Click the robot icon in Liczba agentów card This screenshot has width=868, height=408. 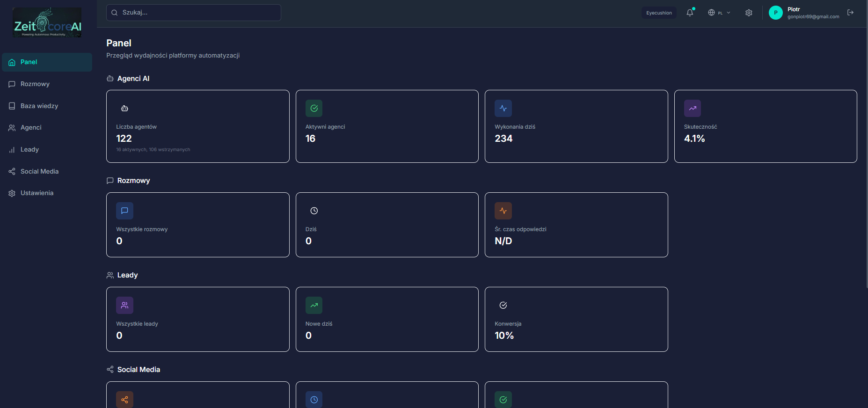point(124,109)
